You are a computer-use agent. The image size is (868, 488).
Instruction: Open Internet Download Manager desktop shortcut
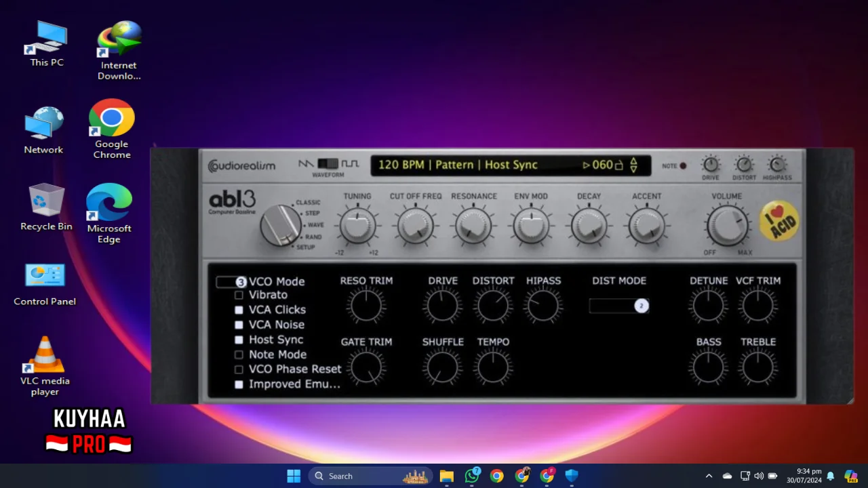tap(119, 51)
